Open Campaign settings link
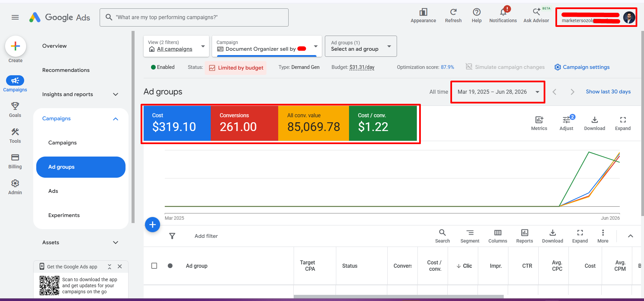 pos(582,67)
